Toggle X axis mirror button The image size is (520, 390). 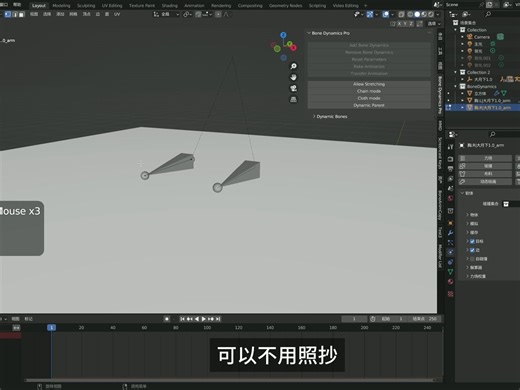tap(399, 24)
